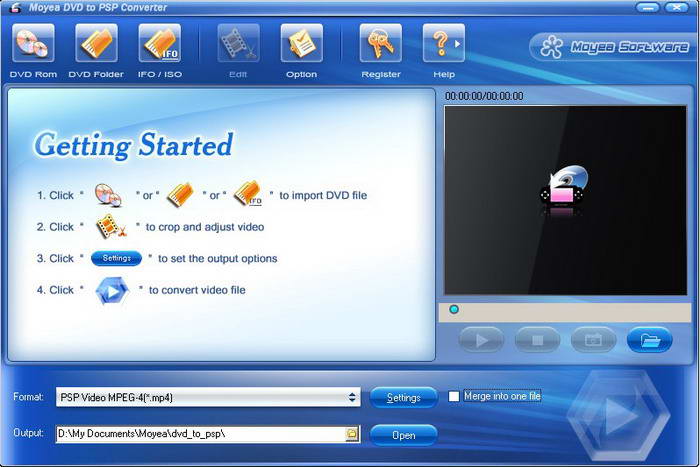Image resolution: width=700 pixels, height=467 pixels.
Task: Click the filmstrip scissors icon in step 2
Action: click(x=111, y=226)
